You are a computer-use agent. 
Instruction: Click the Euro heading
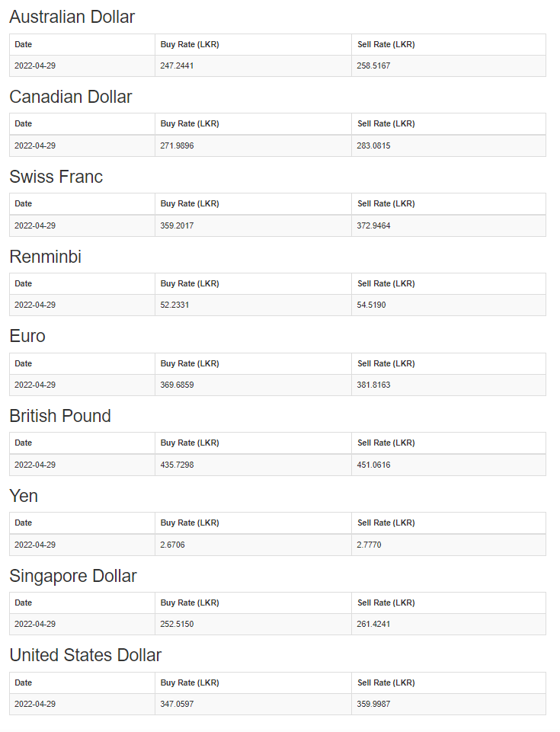pyautogui.click(x=27, y=336)
